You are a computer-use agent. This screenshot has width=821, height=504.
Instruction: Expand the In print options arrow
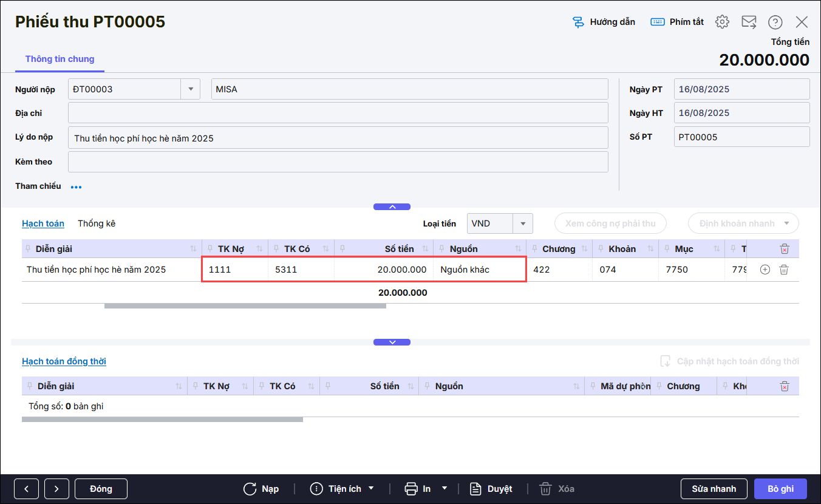point(445,488)
